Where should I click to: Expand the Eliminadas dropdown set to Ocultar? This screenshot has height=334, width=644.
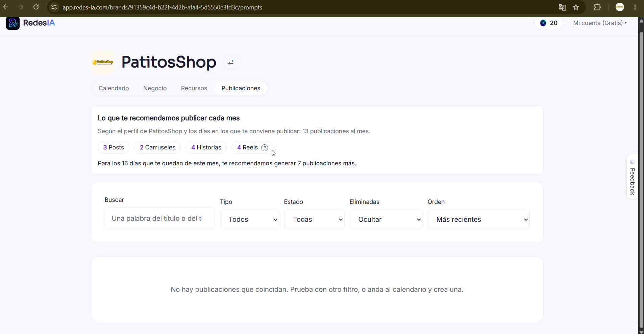click(386, 219)
